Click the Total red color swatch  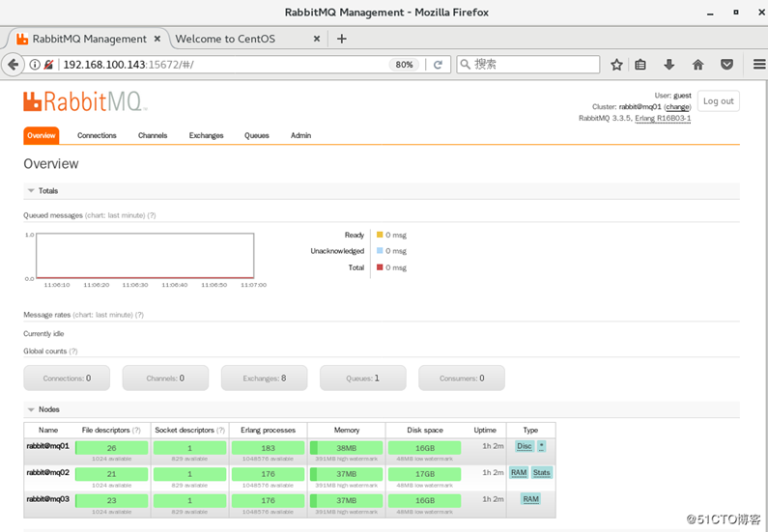pos(380,267)
